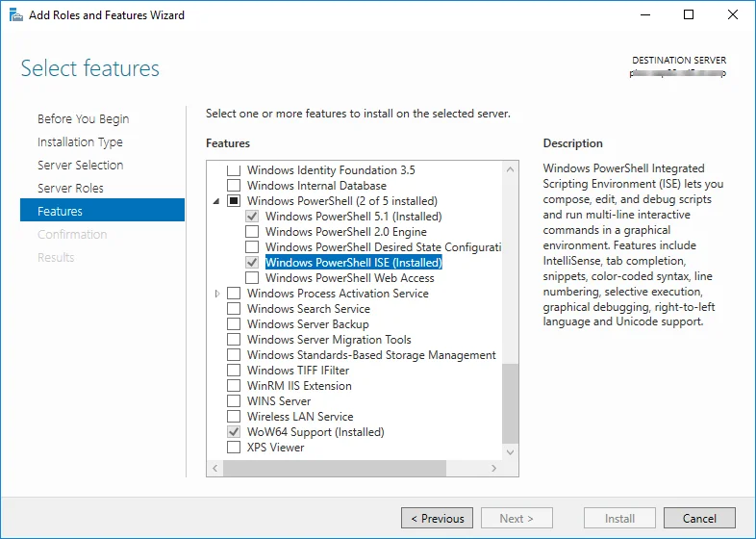Enable the WINS Server feature checkbox
756x539 pixels.
point(234,401)
